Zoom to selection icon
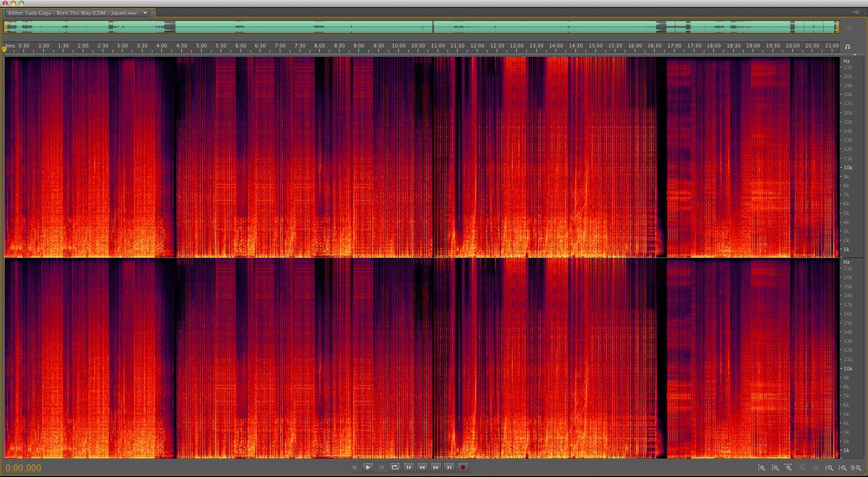The width and height of the screenshot is (868, 477). click(x=856, y=468)
